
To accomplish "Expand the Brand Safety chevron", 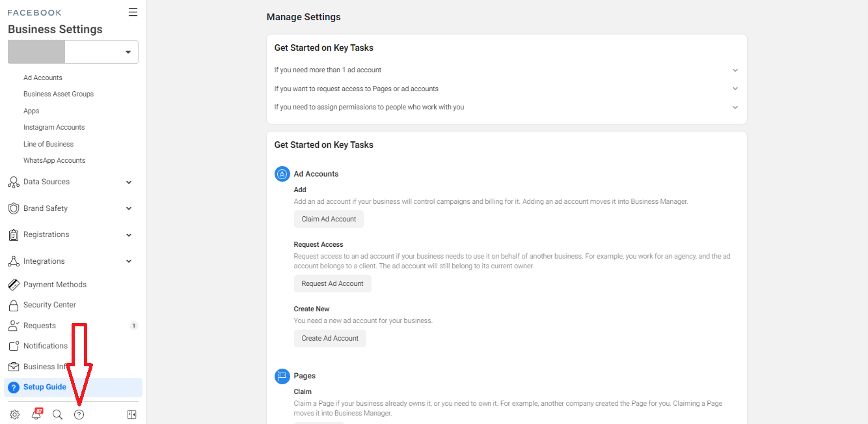I will [x=129, y=208].
